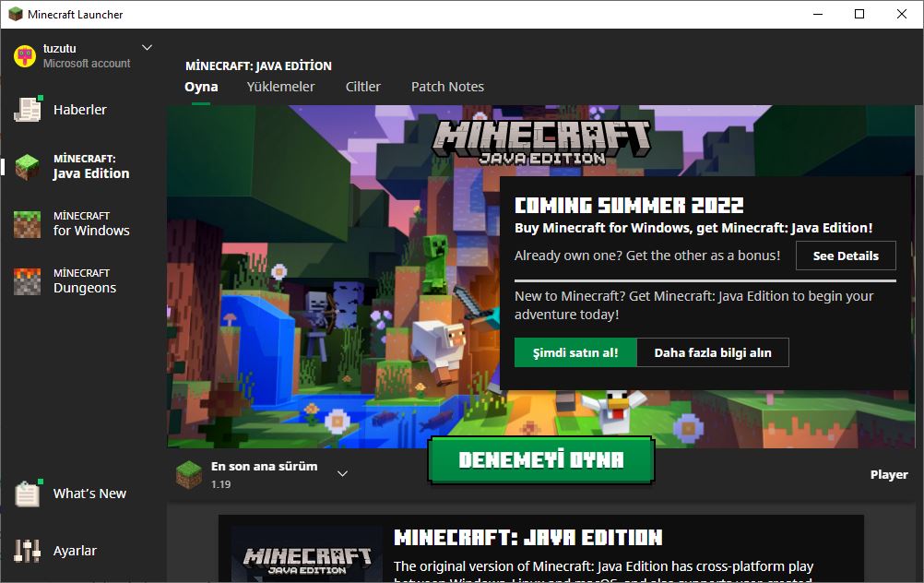This screenshot has width=924, height=583.
Task: Expand the En son ana sürüm version dropdown
Action: pyautogui.click(x=342, y=473)
